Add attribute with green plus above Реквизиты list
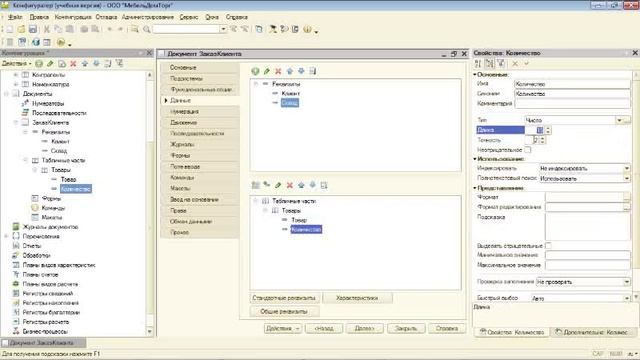This screenshot has width=640, height=360. (256, 71)
